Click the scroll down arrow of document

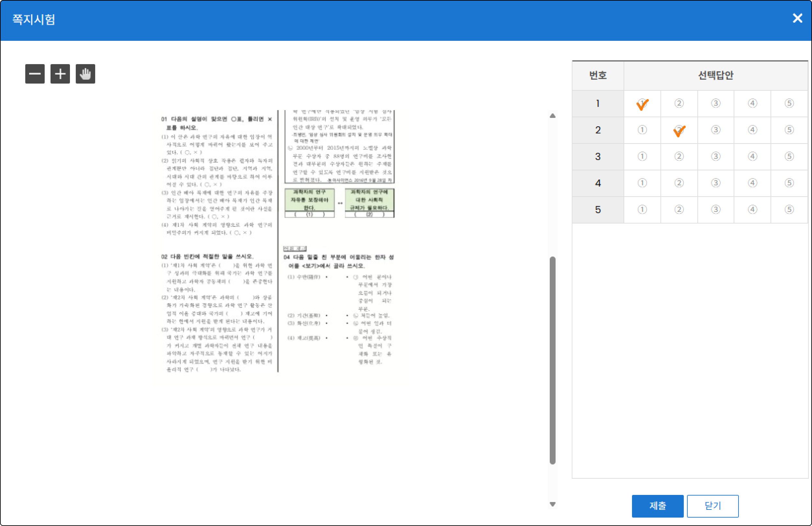pyautogui.click(x=553, y=504)
